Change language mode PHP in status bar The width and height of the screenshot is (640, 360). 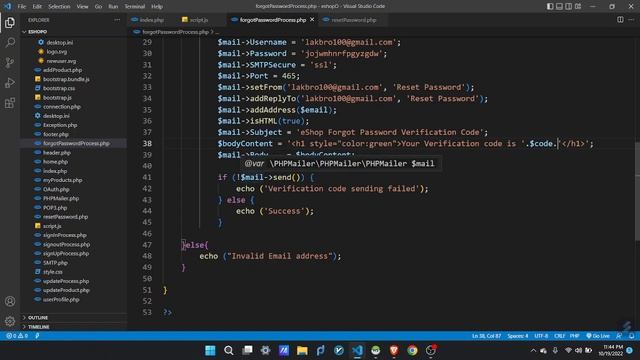(575, 336)
